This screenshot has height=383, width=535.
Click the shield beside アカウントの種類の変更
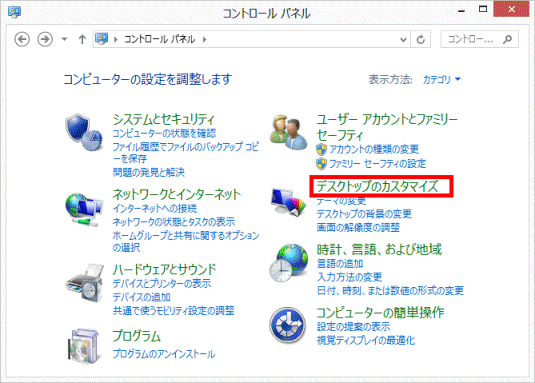tap(321, 149)
